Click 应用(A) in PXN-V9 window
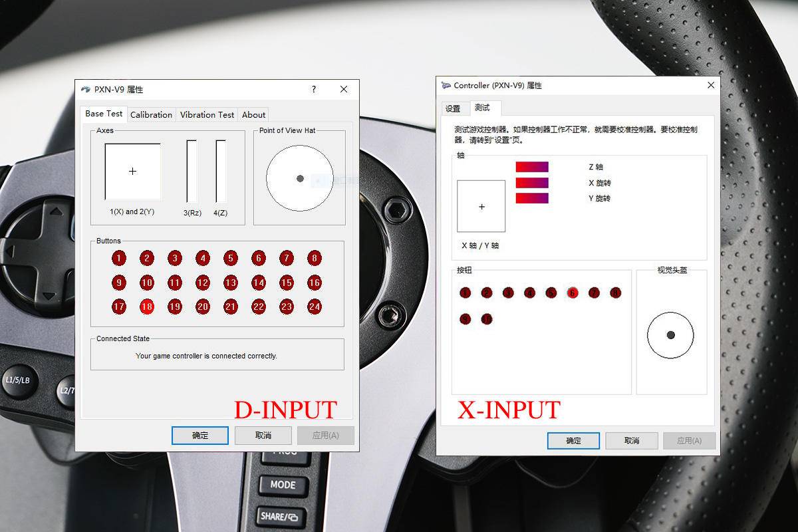Image resolution: width=798 pixels, height=532 pixels. click(326, 436)
